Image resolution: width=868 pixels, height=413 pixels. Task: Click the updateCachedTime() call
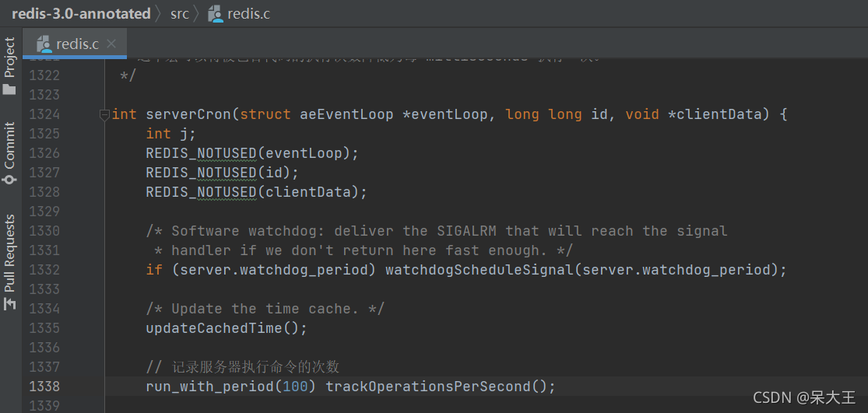tap(227, 328)
